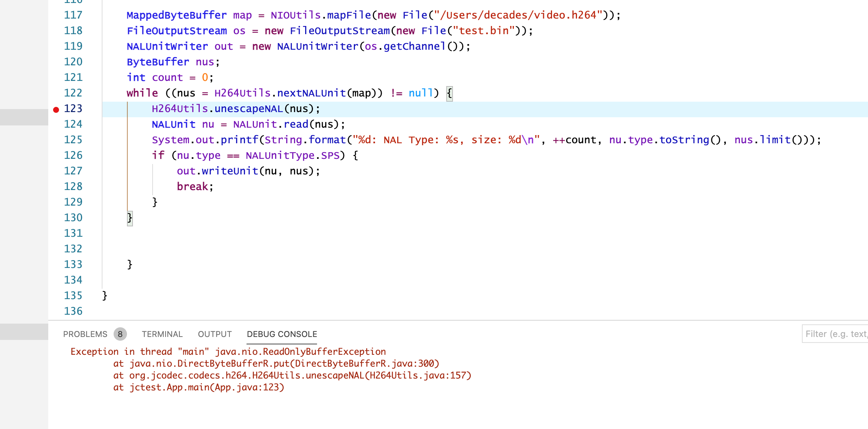This screenshot has height=429, width=868.
Task: Open the OUTPUT panel tab
Action: 215,334
